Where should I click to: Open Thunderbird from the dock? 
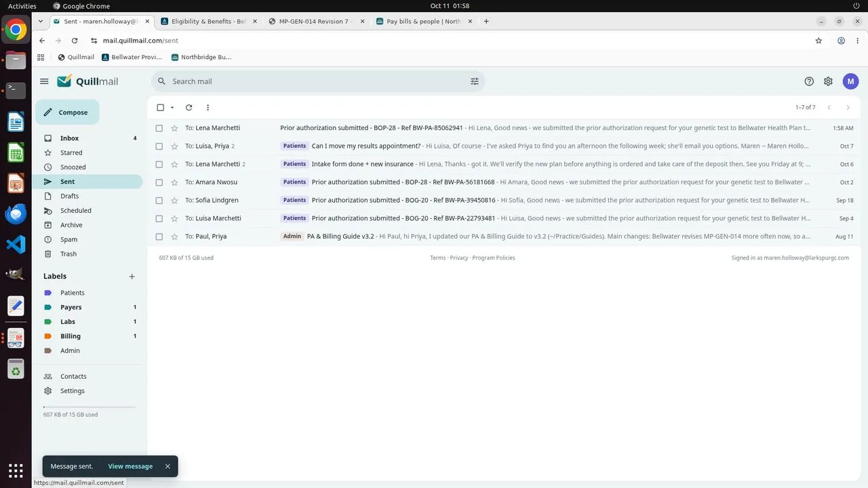(16, 213)
